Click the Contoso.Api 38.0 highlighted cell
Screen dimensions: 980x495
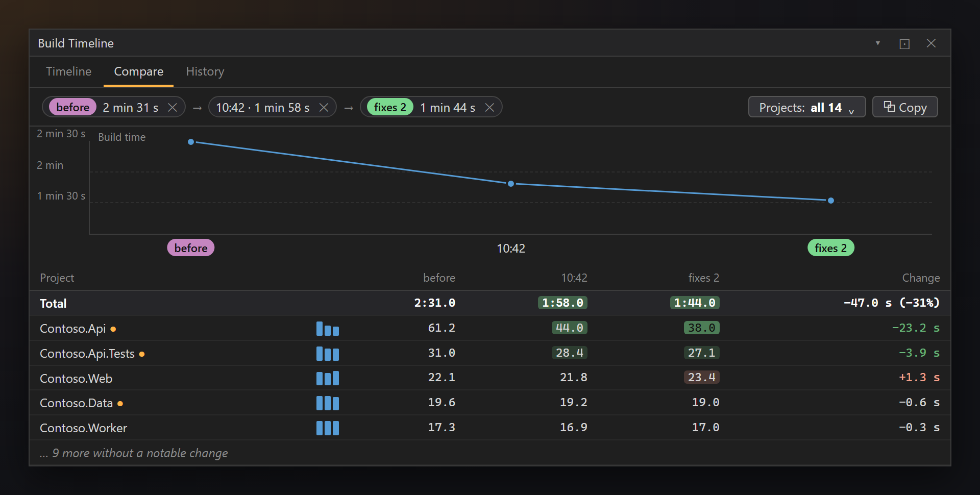point(701,328)
